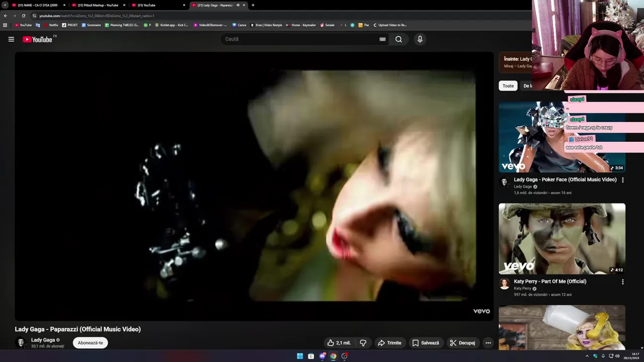Open the apps grid bookmark icon
This screenshot has width=644, height=362.
pyautogui.click(x=5, y=25)
